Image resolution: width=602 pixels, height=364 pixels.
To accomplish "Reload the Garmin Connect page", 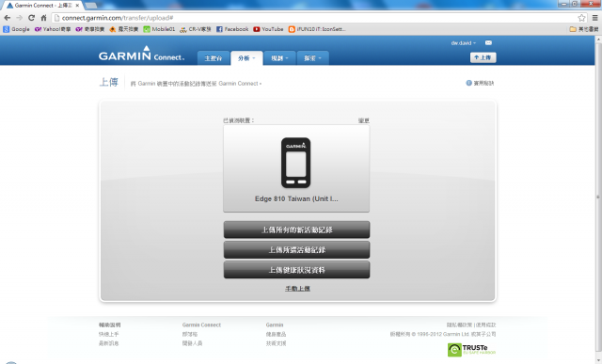I will click(31, 18).
